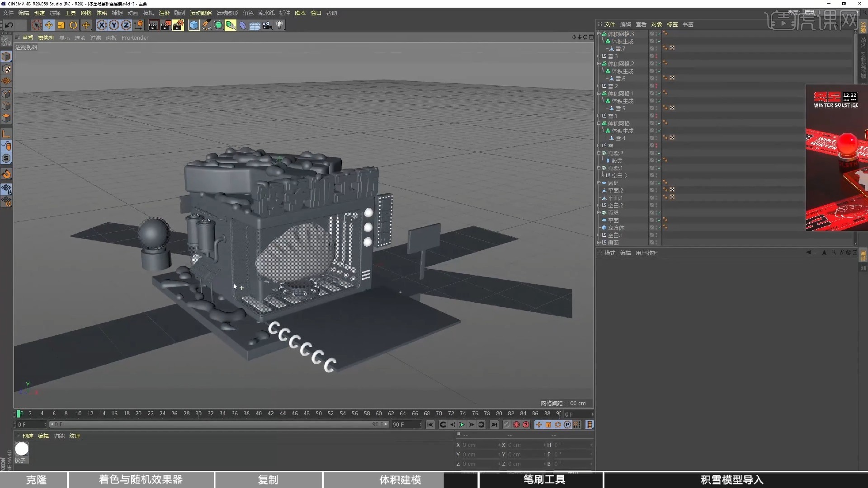Viewport: 868px width, 488px height.
Task: Render the active view
Action: coord(153,25)
